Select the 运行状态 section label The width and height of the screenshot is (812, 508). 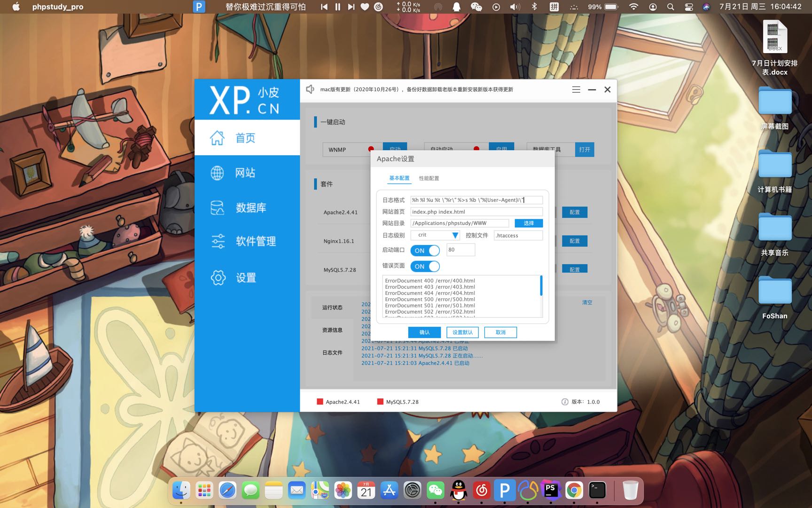pyautogui.click(x=332, y=308)
